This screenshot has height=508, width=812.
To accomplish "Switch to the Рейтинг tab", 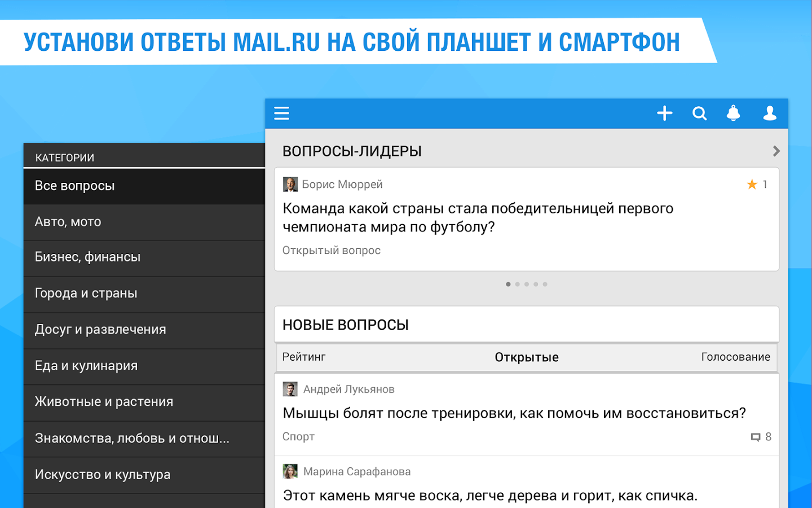I will pos(304,357).
